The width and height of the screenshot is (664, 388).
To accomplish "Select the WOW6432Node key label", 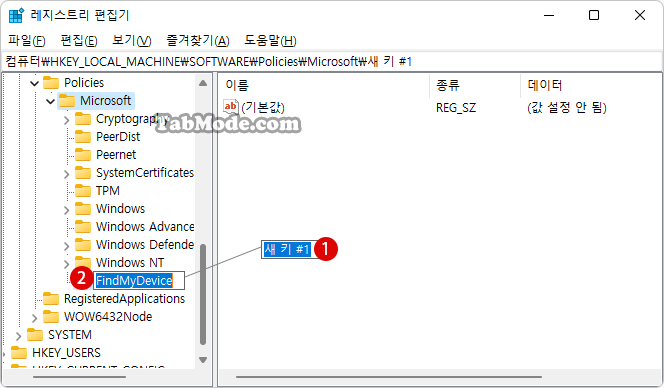I will (x=108, y=316).
